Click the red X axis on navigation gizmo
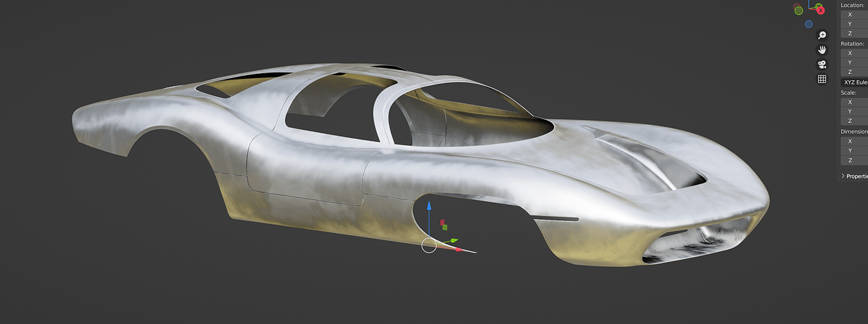This screenshot has height=324, width=868. pos(820,10)
